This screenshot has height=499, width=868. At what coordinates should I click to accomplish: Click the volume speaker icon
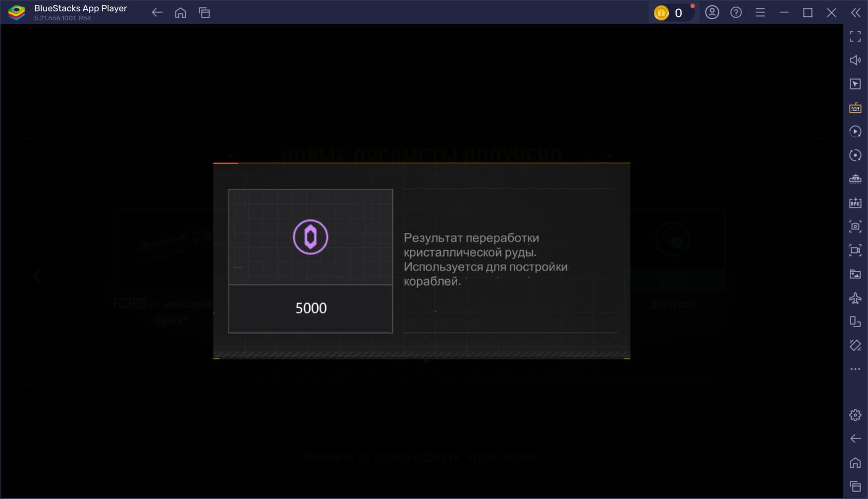click(x=855, y=60)
